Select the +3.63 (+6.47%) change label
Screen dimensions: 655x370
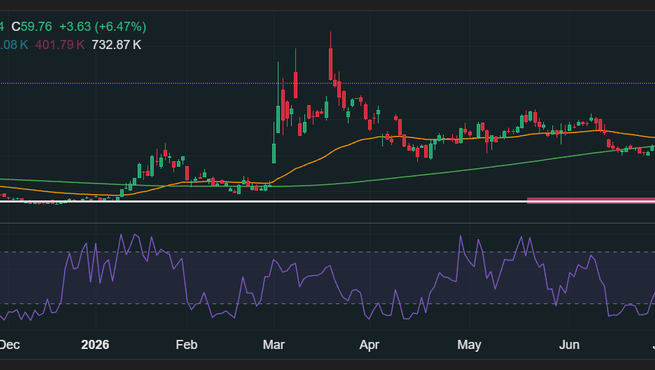pos(103,27)
